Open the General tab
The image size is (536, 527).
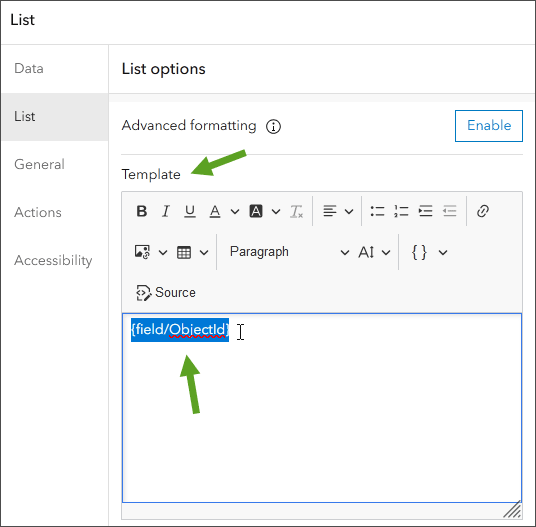(55, 164)
